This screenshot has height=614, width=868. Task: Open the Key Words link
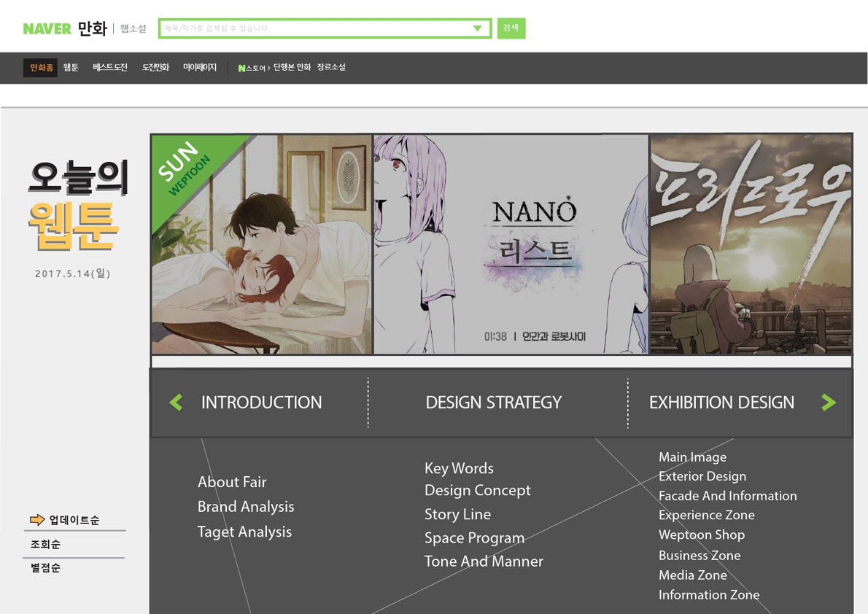[x=459, y=468]
